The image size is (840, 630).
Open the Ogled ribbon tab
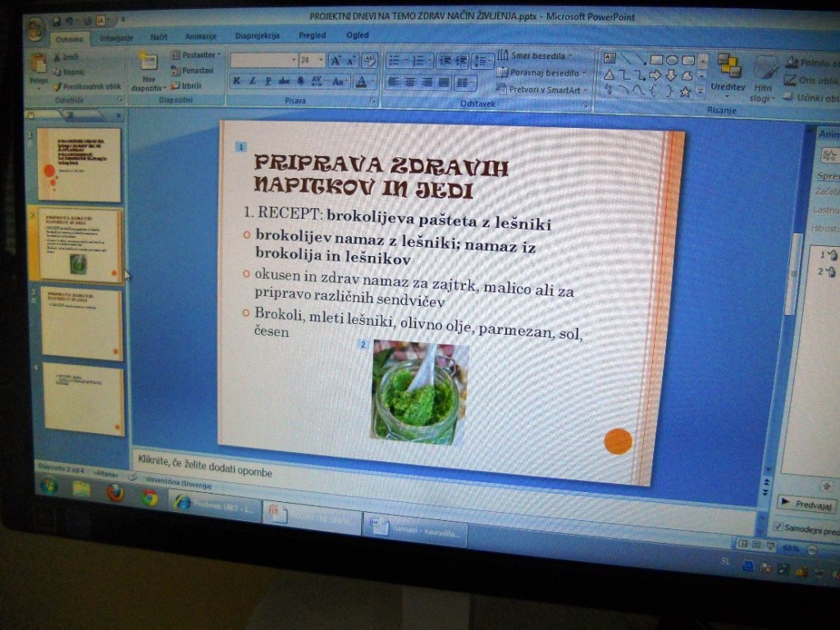click(358, 35)
